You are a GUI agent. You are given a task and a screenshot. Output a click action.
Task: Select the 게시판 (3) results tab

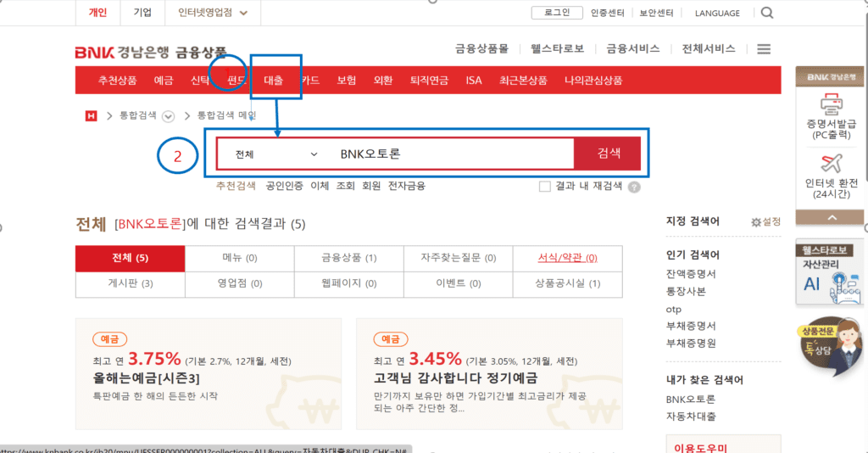tap(130, 283)
